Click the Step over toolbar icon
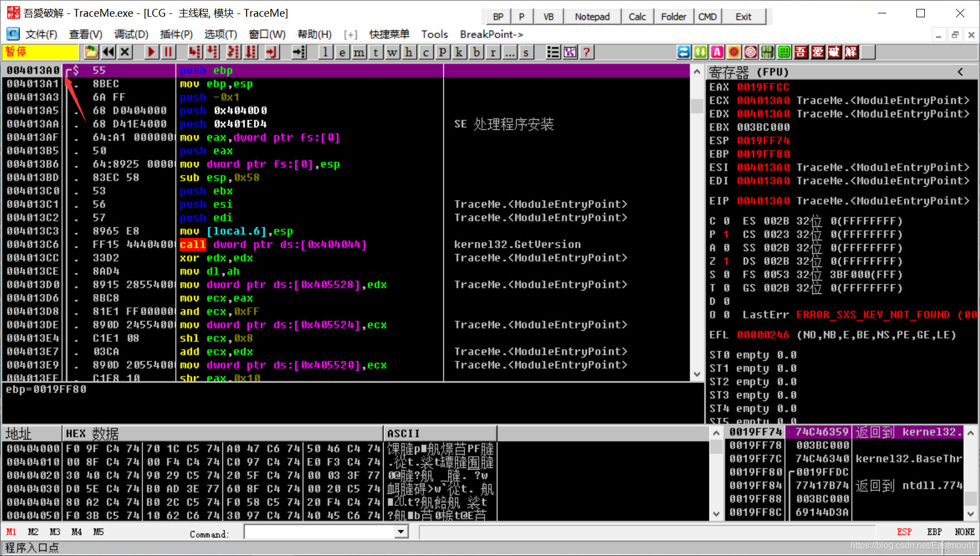The height and width of the screenshot is (556, 980). pyautogui.click(x=213, y=52)
